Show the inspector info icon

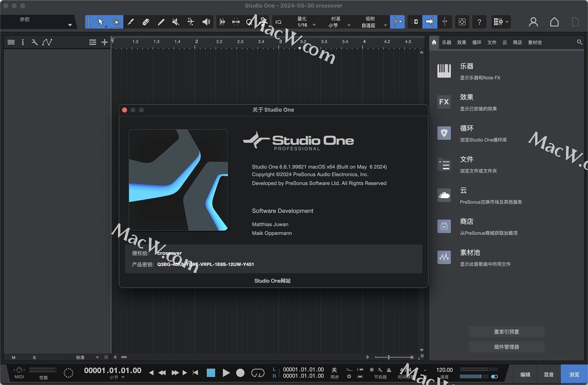(23, 42)
